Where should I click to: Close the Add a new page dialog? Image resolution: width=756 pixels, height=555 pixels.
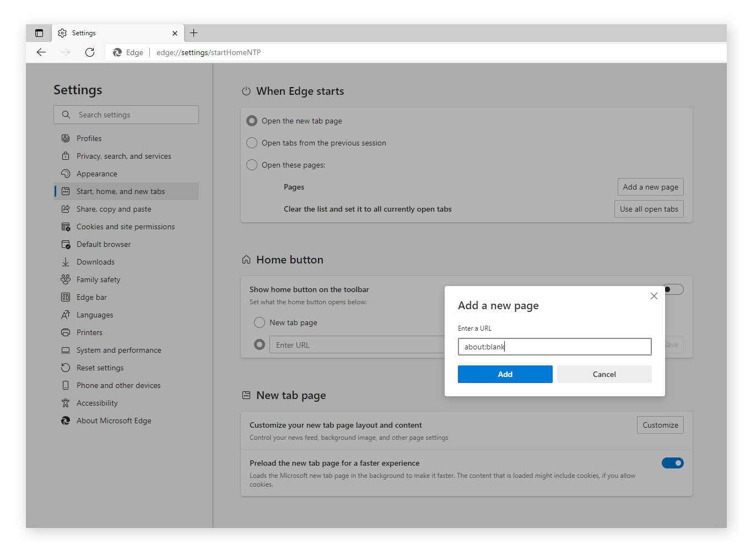[x=654, y=296]
